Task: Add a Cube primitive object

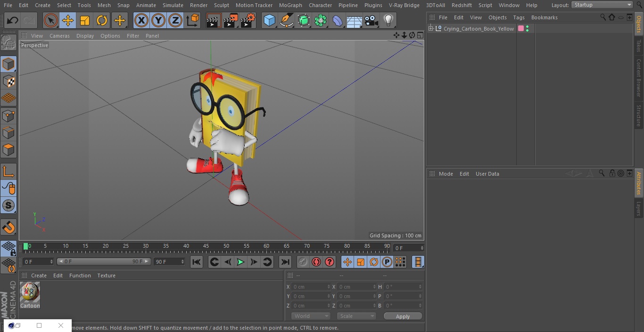Action: (x=270, y=20)
